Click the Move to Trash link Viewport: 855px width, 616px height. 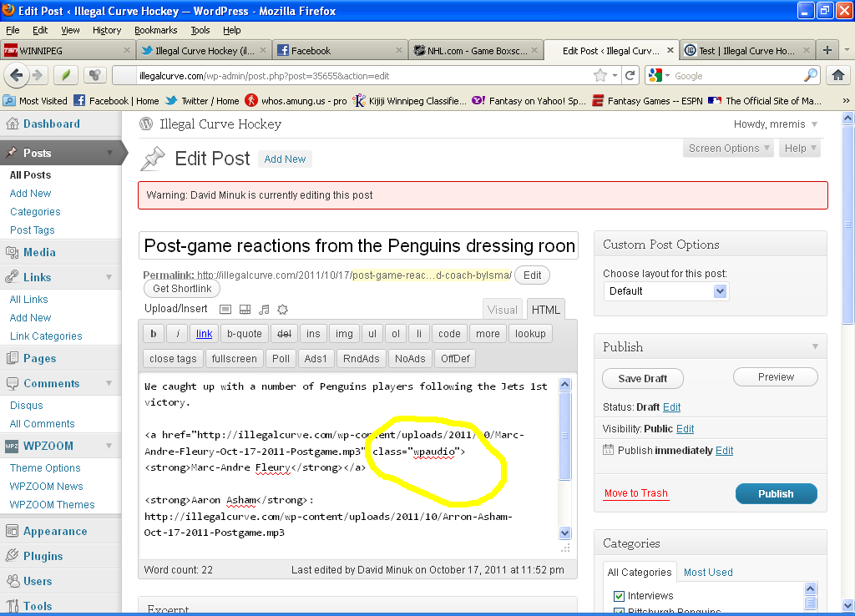[x=635, y=493]
